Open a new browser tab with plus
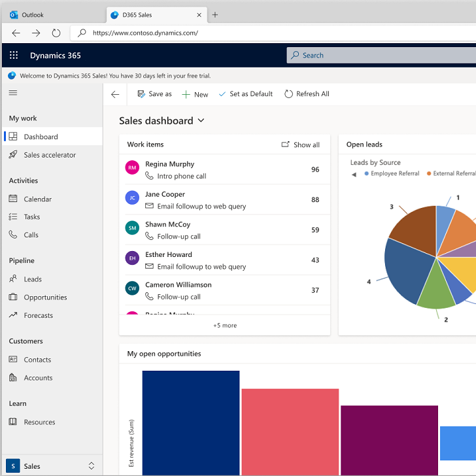 [215, 14]
